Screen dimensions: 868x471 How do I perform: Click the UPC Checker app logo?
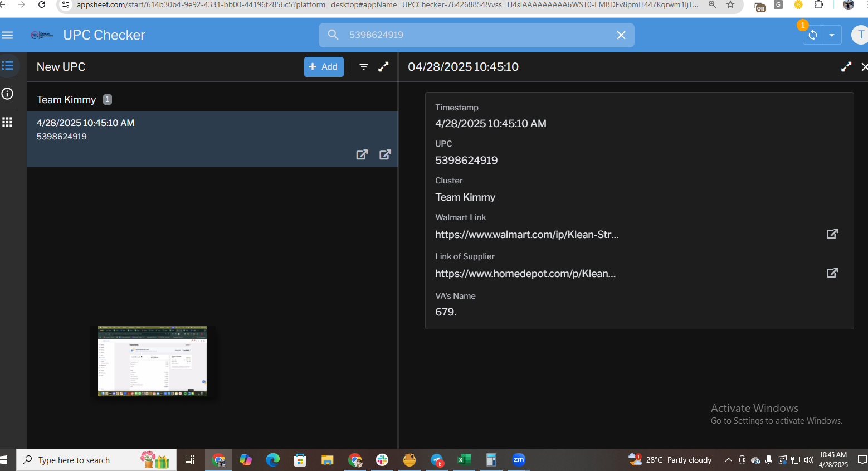pos(42,35)
